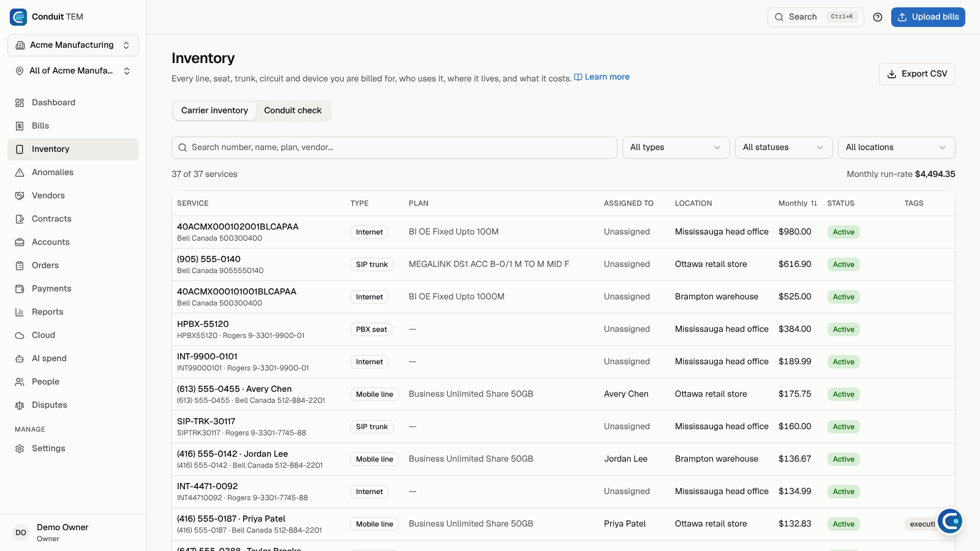Viewport: 980px width, 551px height.
Task: Open the All statuses filter dropdown
Action: pos(783,148)
